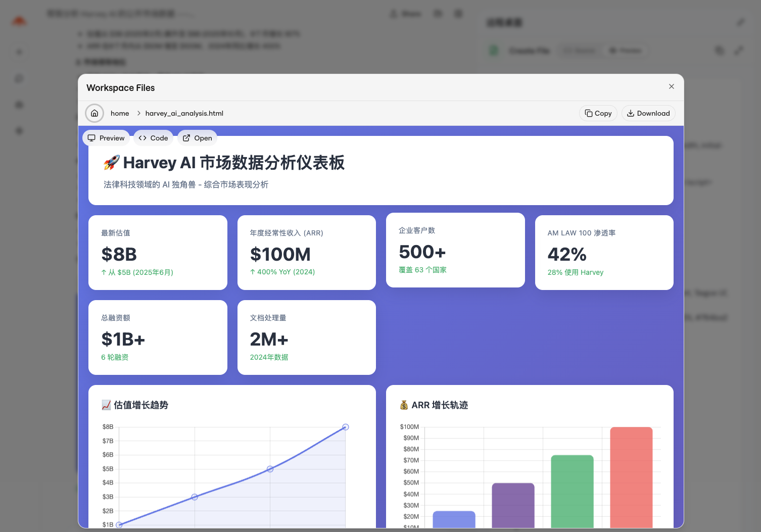Image resolution: width=761 pixels, height=532 pixels.
Task: Click the red $100M bar in ARR chart
Action: point(631,477)
